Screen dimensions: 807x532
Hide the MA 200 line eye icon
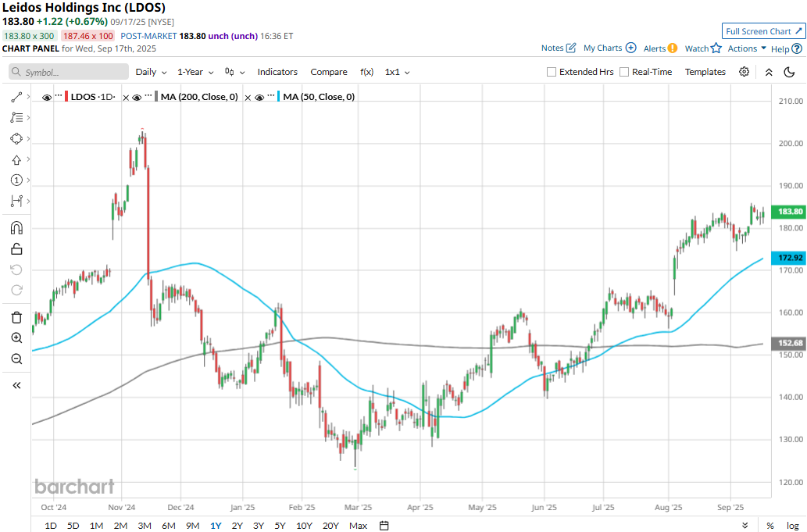tap(137, 97)
